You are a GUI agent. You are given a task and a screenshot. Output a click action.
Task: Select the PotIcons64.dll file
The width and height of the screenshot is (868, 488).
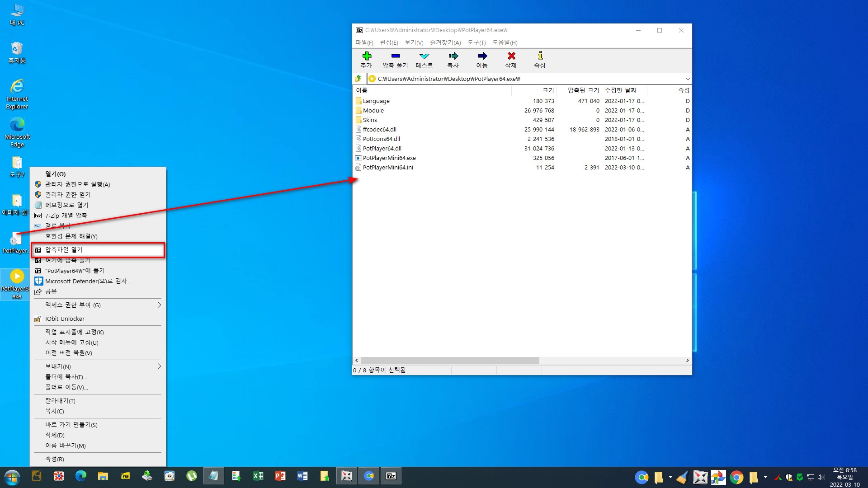(x=522, y=139)
